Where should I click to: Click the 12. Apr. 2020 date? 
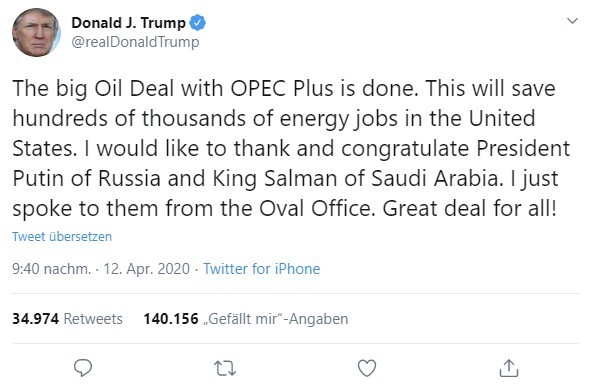coord(146,269)
